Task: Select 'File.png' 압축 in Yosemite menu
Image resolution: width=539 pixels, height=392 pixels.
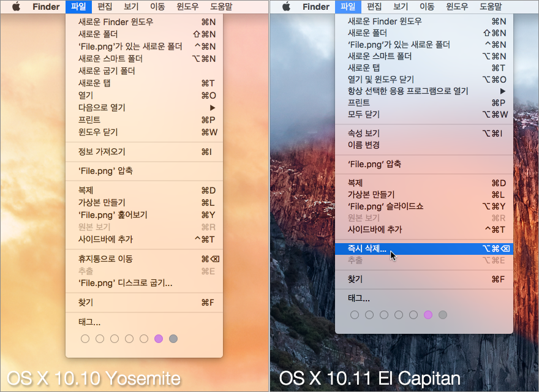Action: pyautogui.click(x=144, y=171)
